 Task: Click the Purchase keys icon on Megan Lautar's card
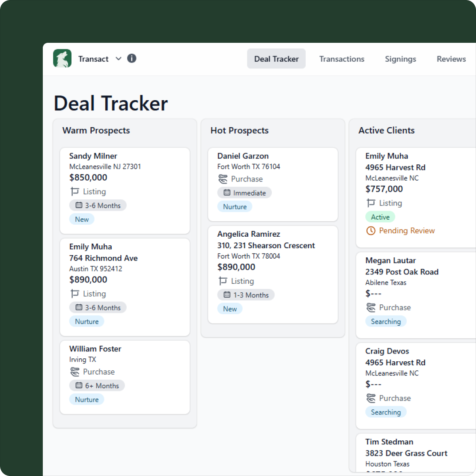point(371,307)
